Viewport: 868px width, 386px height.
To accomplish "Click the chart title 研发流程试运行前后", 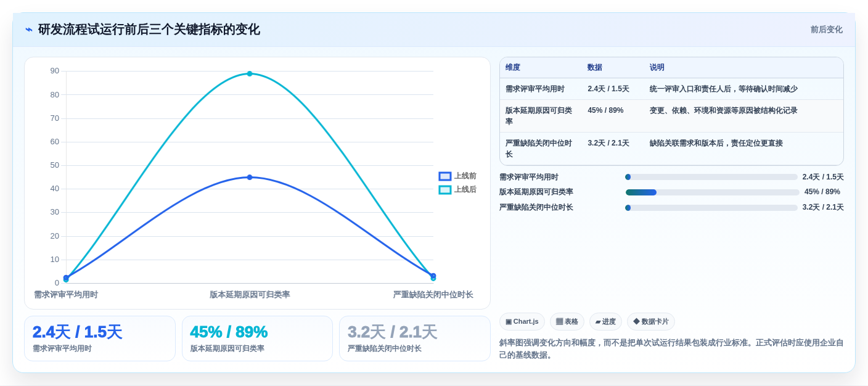I will pos(149,30).
